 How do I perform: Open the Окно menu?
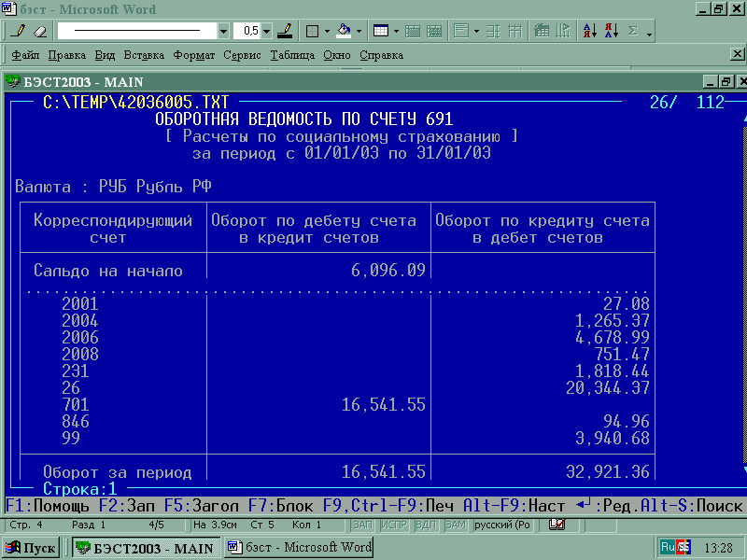pyautogui.click(x=337, y=55)
